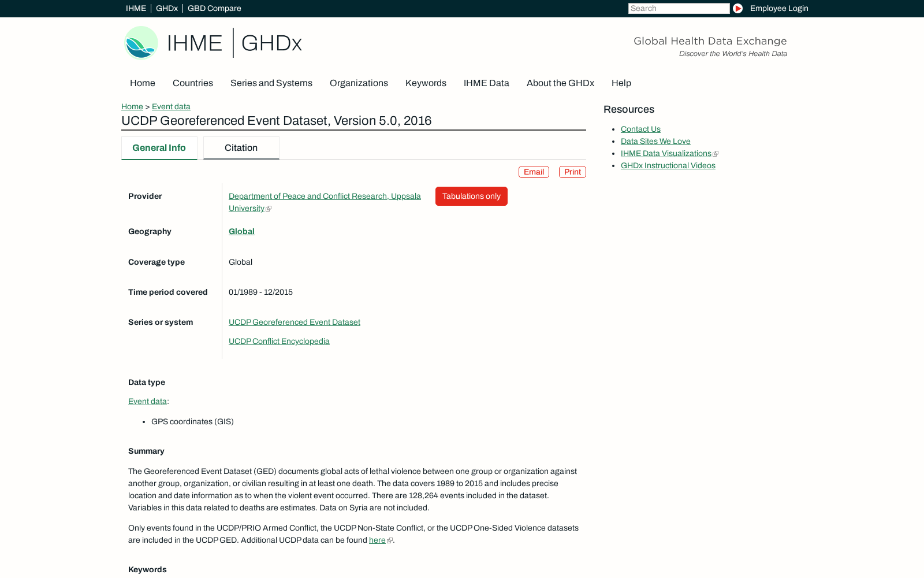Click the '01/1989 - 12/2015' time period value

tap(260, 292)
